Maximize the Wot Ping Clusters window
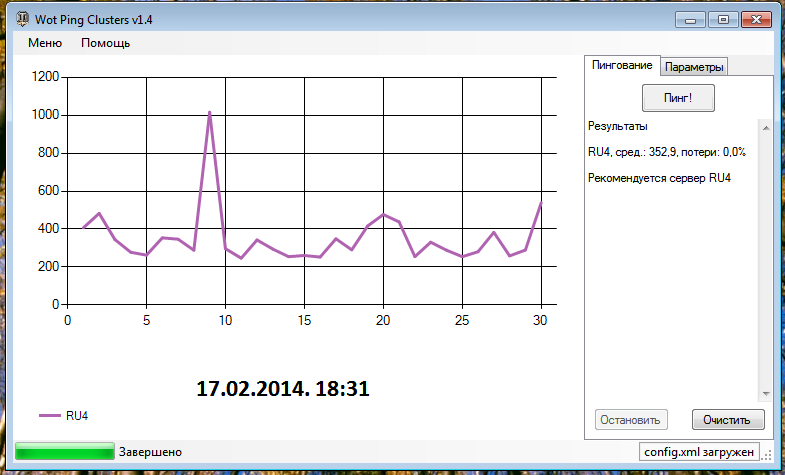This screenshot has width=785, height=475. (723, 20)
